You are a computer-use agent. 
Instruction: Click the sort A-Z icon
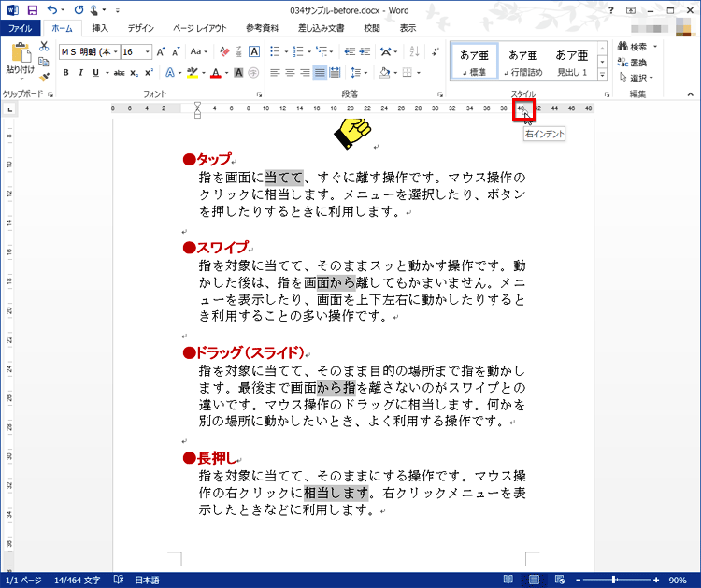click(x=414, y=51)
